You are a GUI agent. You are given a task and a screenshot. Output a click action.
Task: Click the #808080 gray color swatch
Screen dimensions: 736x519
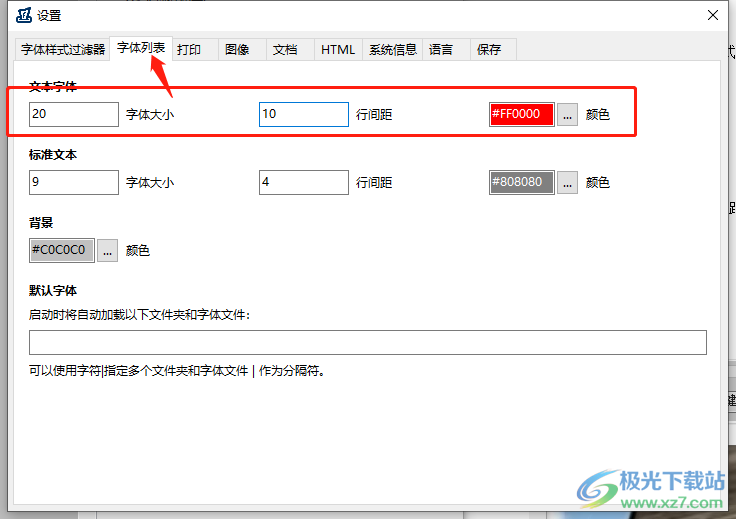521,183
